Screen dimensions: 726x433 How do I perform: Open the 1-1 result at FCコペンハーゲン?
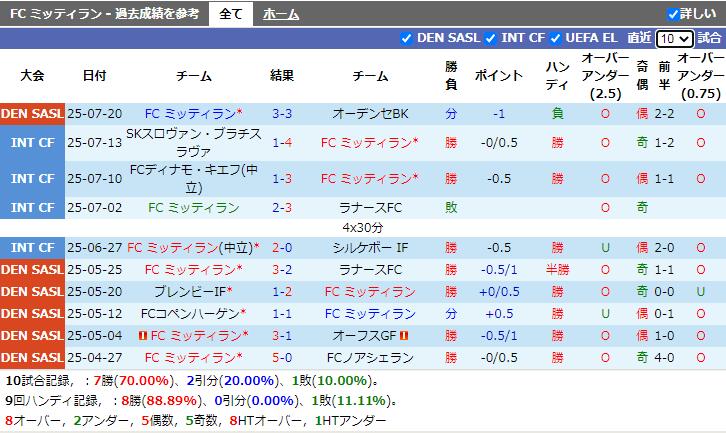(x=282, y=314)
